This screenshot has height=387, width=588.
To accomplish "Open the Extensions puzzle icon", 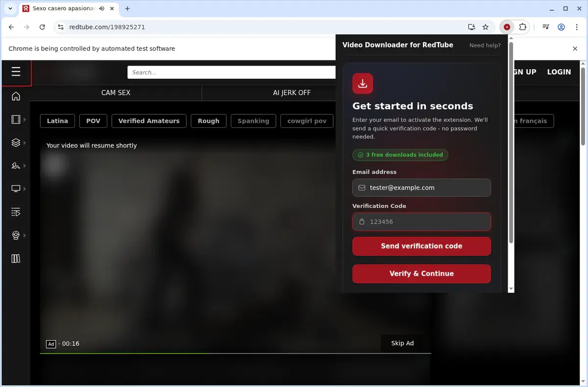I will (x=522, y=27).
